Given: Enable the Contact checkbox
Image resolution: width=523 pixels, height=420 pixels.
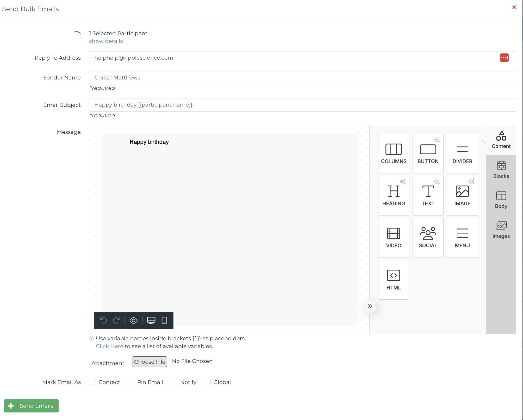Looking at the screenshot, I should click(92, 382).
